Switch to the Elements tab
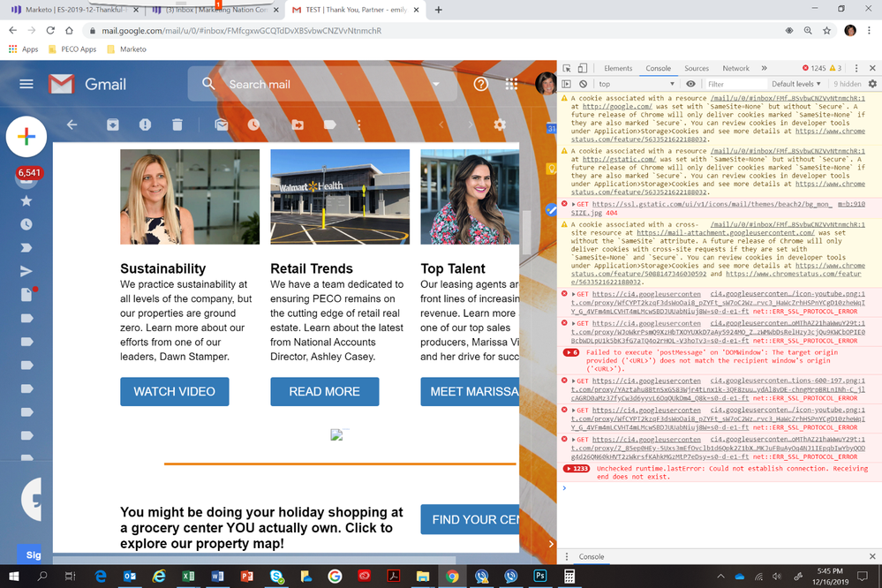The image size is (882, 588). click(618, 68)
